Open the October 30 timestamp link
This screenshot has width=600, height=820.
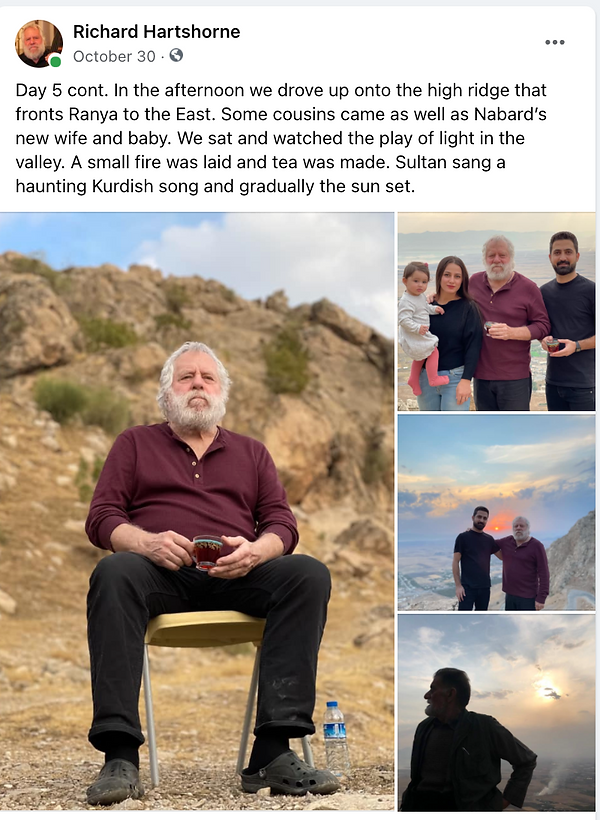114,56
